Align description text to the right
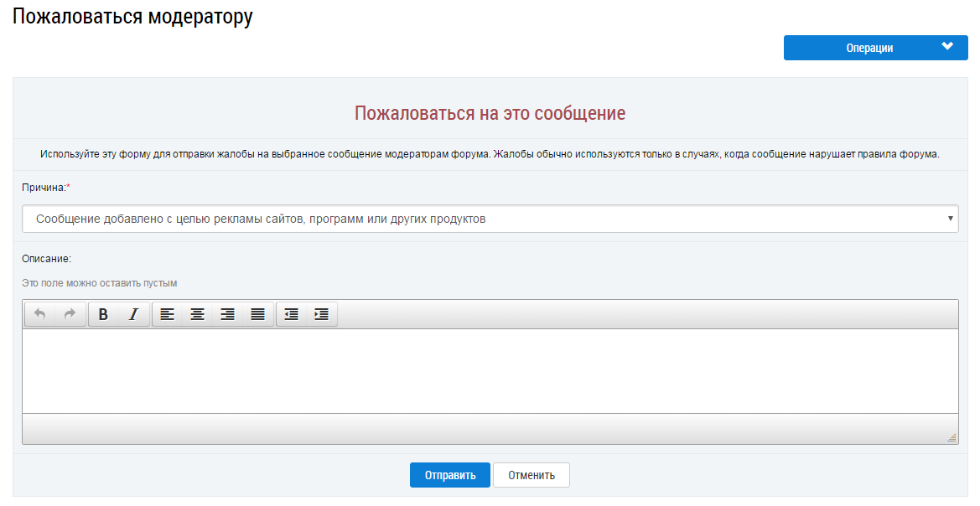Viewport: 980px width, 506px height. [x=227, y=314]
